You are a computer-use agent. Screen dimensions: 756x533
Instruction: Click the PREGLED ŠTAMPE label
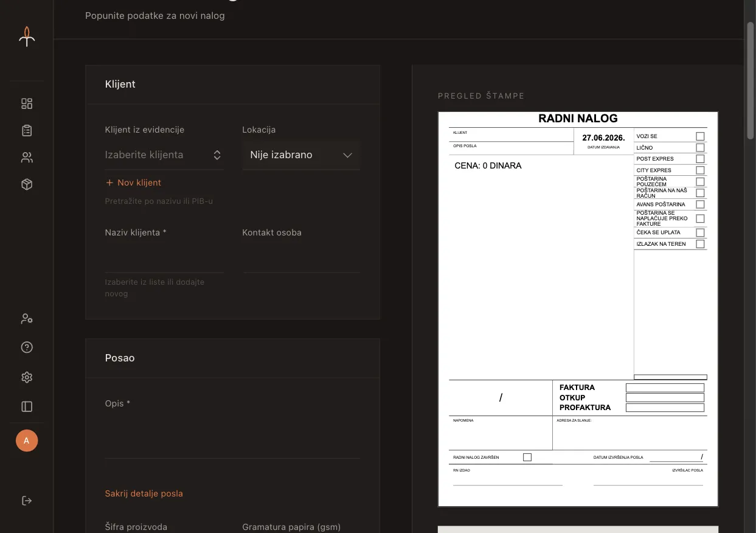[481, 96]
